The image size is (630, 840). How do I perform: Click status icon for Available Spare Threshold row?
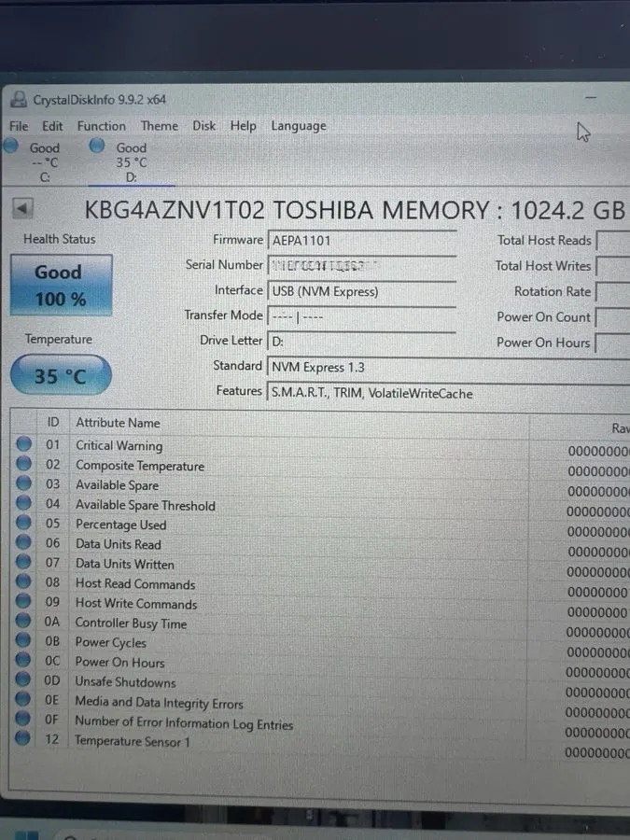tap(23, 503)
